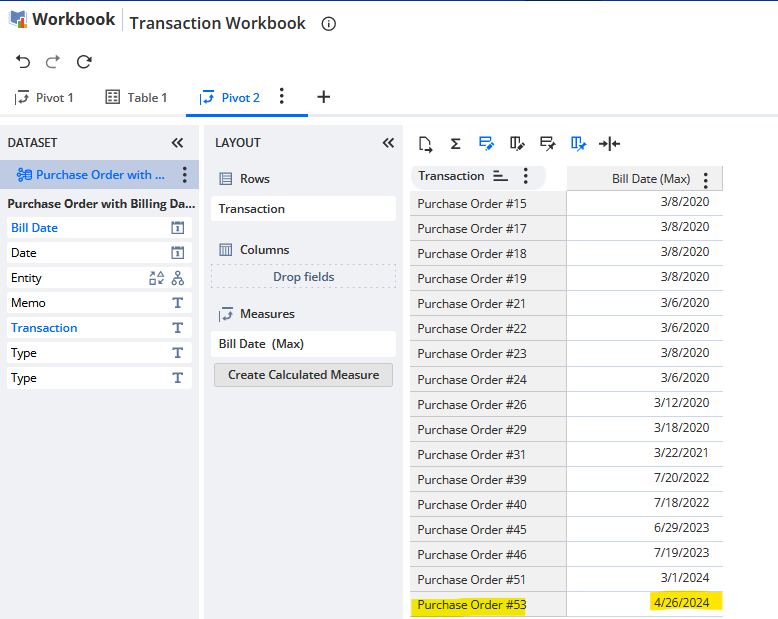Open the Pivot 2 tab options menu
The image size is (778, 619).
click(x=282, y=96)
